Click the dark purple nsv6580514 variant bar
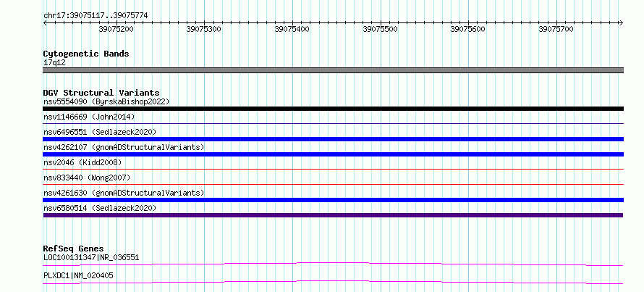This screenshot has height=292, width=644. click(x=334, y=215)
